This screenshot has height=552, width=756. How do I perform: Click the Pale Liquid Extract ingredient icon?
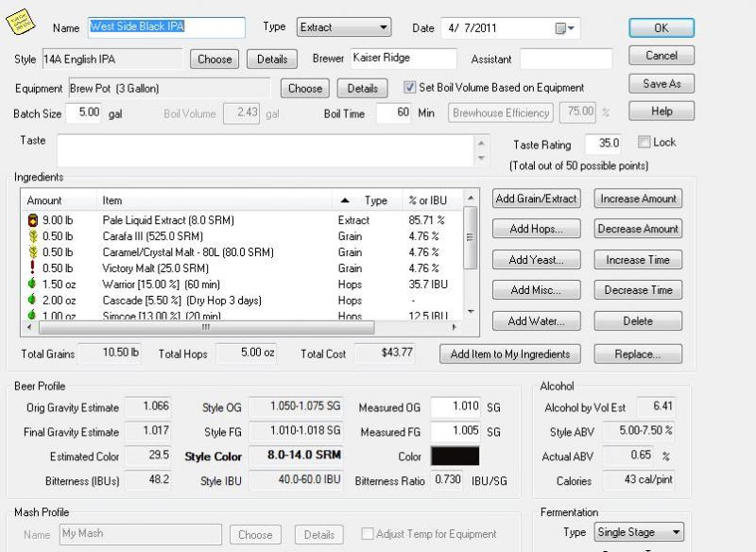[x=33, y=220]
